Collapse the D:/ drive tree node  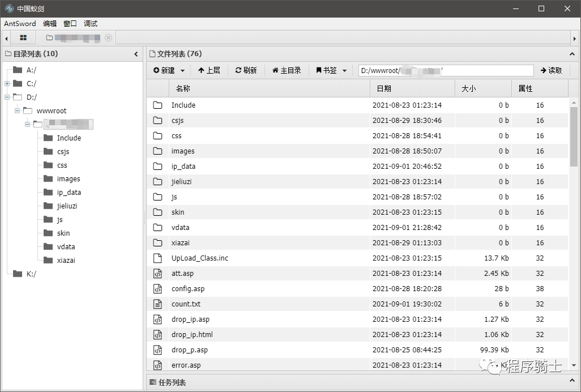point(6,97)
